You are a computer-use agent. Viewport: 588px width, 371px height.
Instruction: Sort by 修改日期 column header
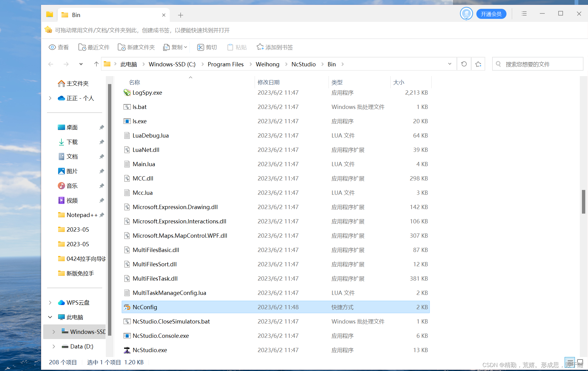(268, 82)
